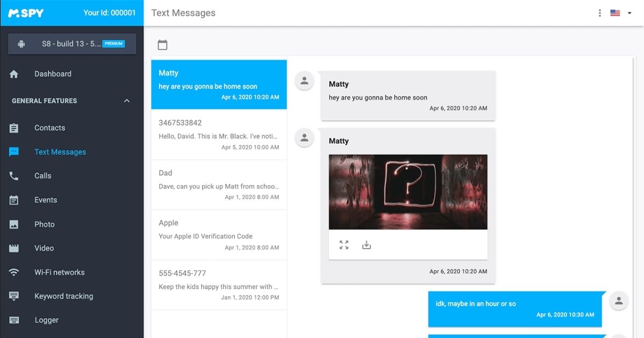Open the language flag dropdown
This screenshot has height=338, width=644.
(621, 13)
